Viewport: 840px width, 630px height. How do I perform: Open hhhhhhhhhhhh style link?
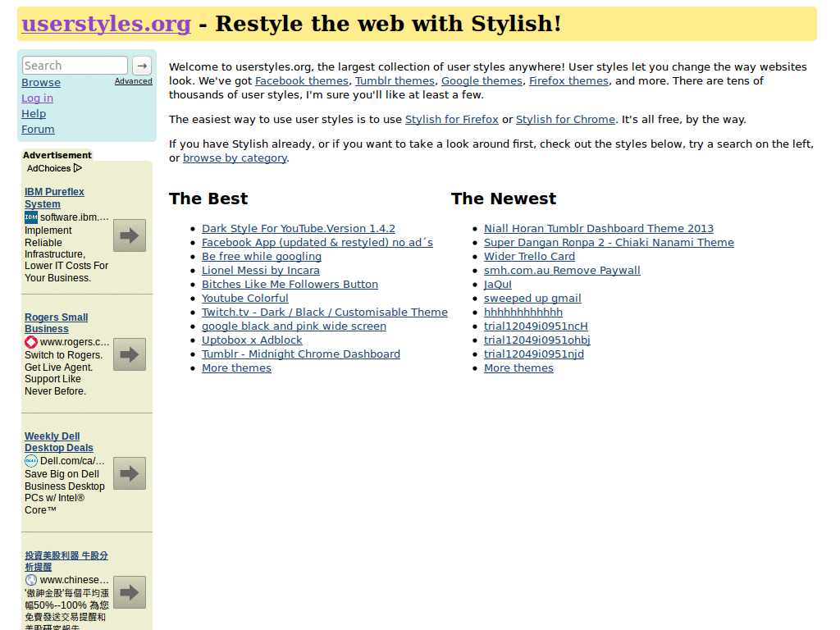(523, 313)
